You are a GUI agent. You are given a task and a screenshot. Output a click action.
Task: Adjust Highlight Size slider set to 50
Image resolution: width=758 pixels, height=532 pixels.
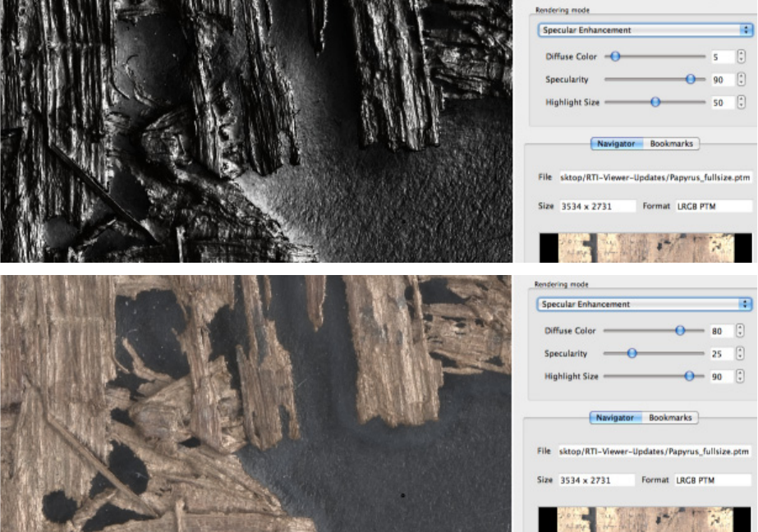click(x=655, y=102)
